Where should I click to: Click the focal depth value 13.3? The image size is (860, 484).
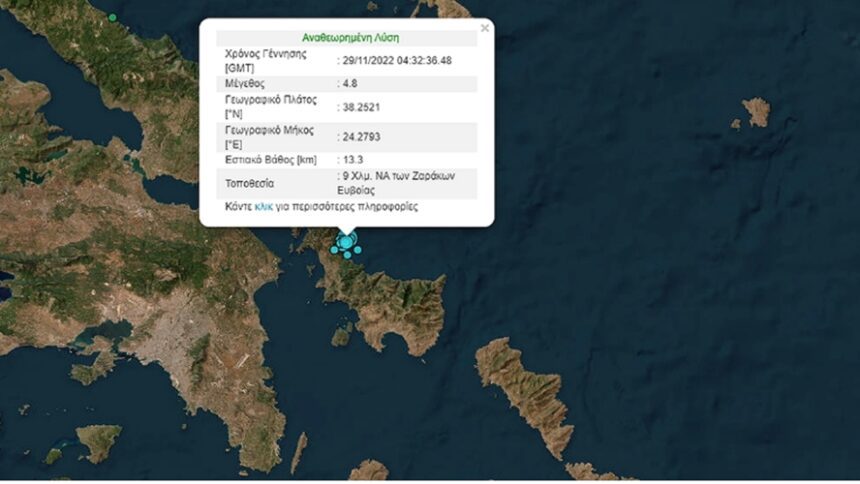354,159
